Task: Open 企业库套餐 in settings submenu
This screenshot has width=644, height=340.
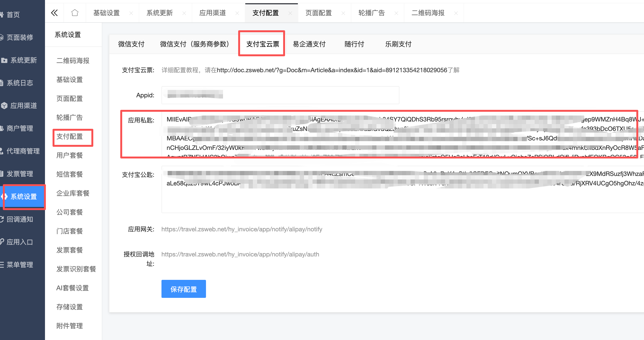Action: pyautogui.click(x=73, y=193)
